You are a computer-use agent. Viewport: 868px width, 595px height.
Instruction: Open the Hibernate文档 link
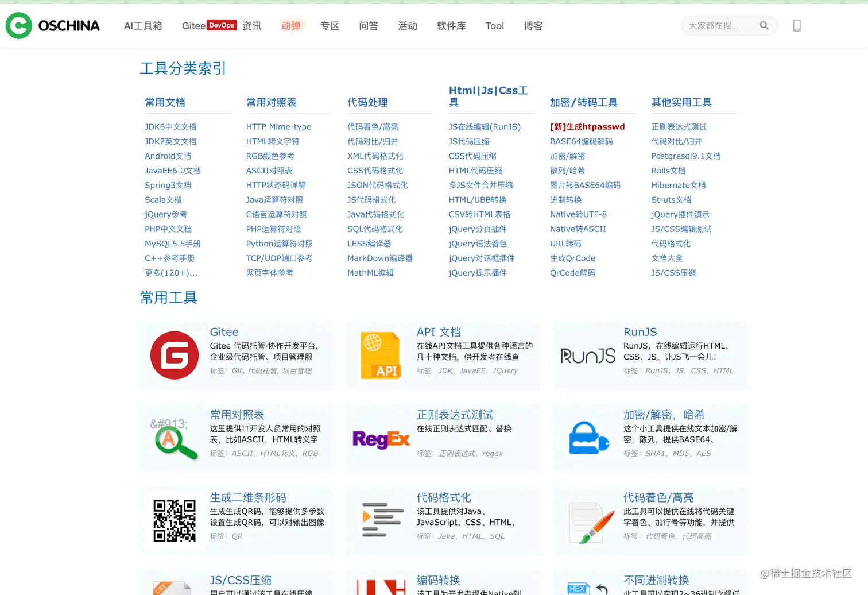[x=679, y=186]
